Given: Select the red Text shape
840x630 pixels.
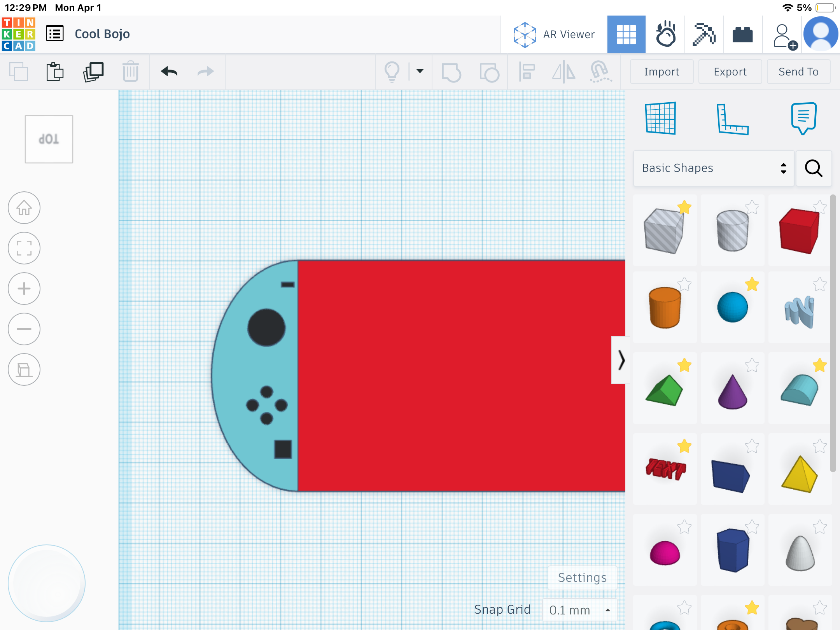Looking at the screenshot, I should coord(665,469).
